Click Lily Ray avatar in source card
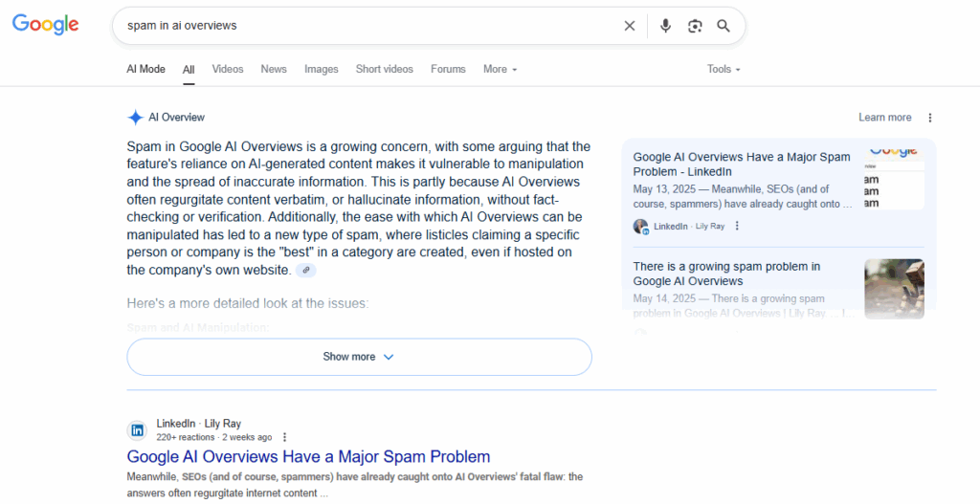The width and height of the screenshot is (980, 504). tap(640, 226)
